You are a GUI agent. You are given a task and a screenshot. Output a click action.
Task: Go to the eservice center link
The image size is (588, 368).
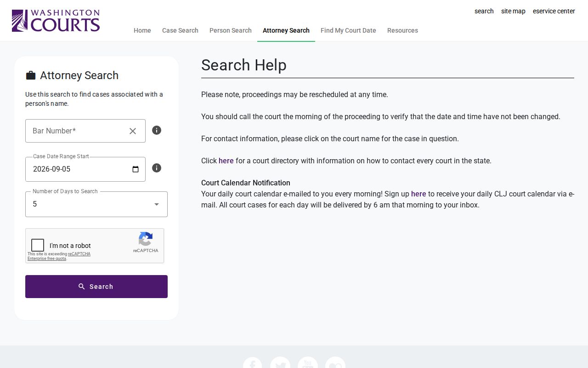(554, 11)
